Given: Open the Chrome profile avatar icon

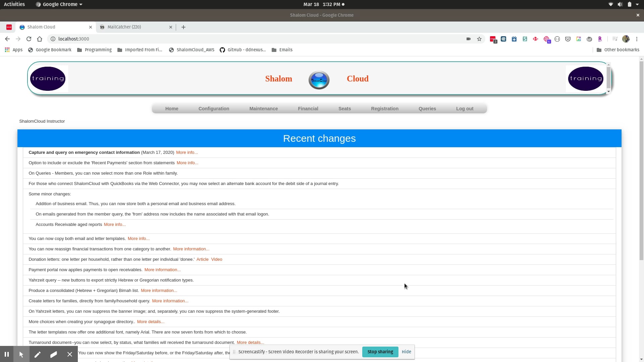Looking at the screenshot, I should click(x=626, y=39).
